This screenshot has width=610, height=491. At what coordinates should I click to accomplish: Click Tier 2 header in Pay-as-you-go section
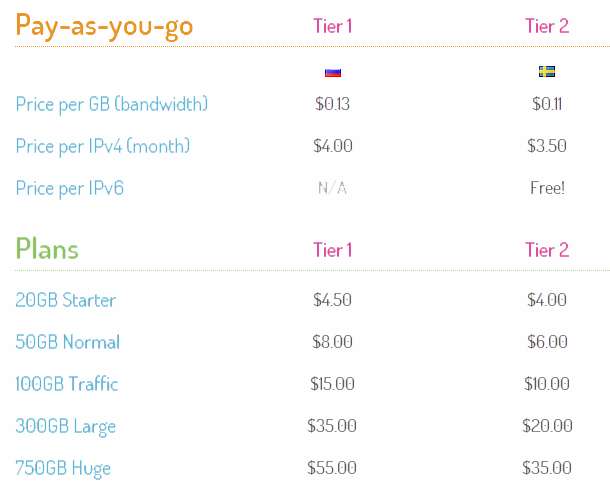pos(547,26)
